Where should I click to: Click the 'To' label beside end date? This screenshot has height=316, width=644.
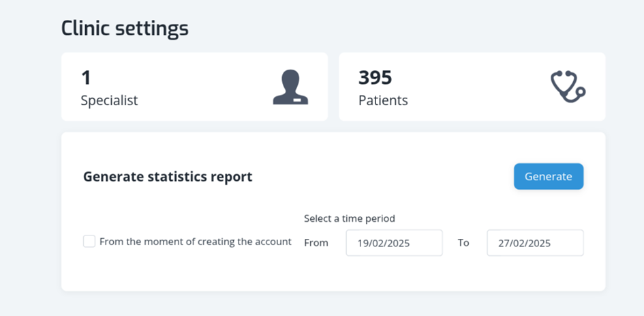click(x=463, y=243)
